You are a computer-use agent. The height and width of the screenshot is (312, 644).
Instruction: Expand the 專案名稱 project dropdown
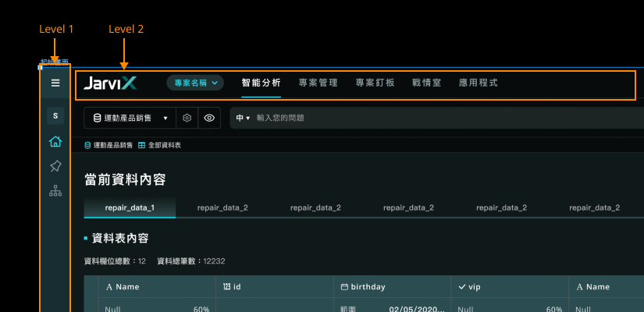195,83
